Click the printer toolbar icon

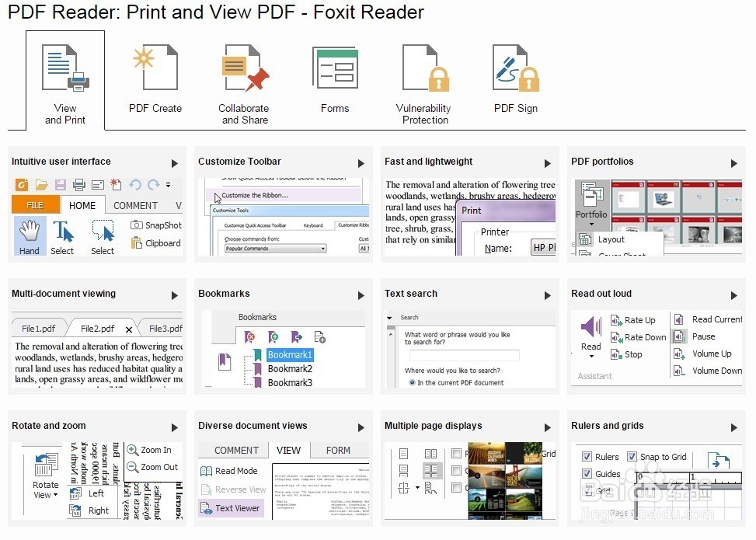pos(79,184)
